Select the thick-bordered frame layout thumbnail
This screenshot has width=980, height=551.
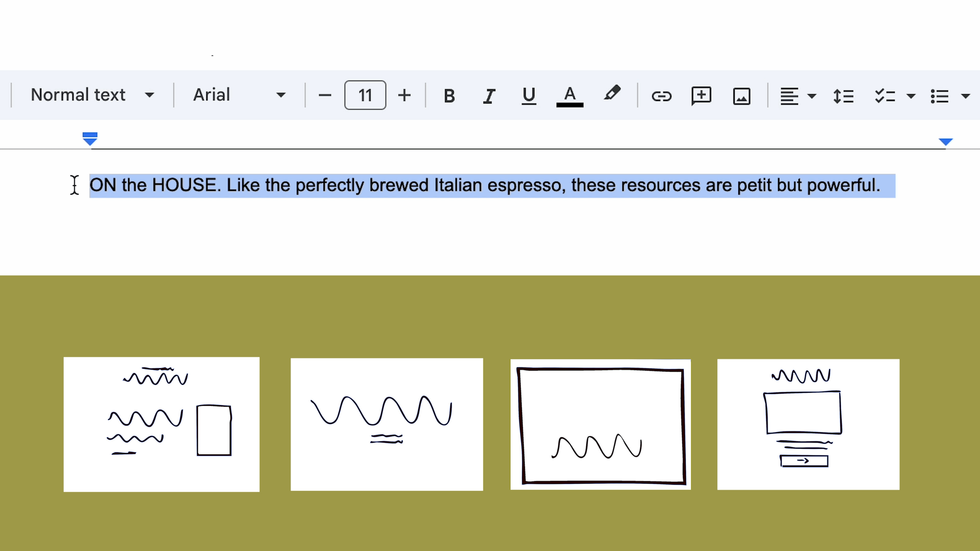coord(601,424)
